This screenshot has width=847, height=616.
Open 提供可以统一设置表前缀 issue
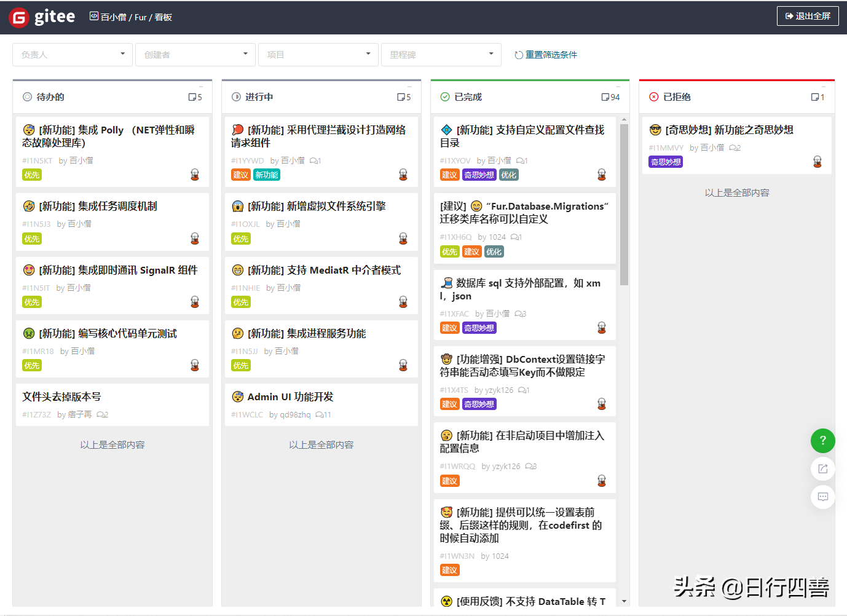pyautogui.click(x=521, y=525)
